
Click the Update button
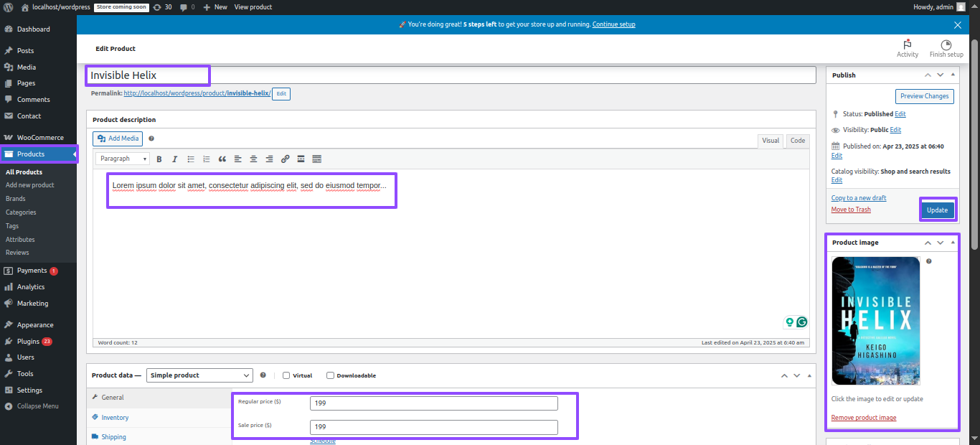(937, 210)
